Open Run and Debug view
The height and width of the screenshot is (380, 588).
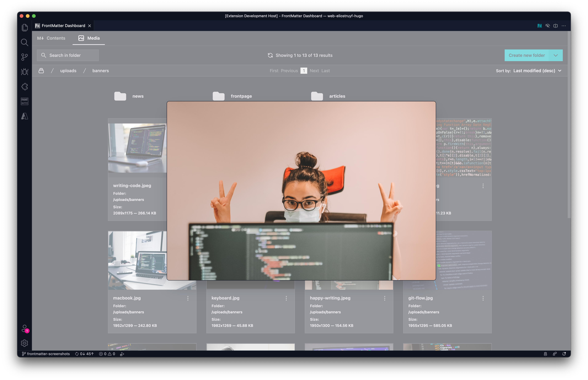click(24, 72)
